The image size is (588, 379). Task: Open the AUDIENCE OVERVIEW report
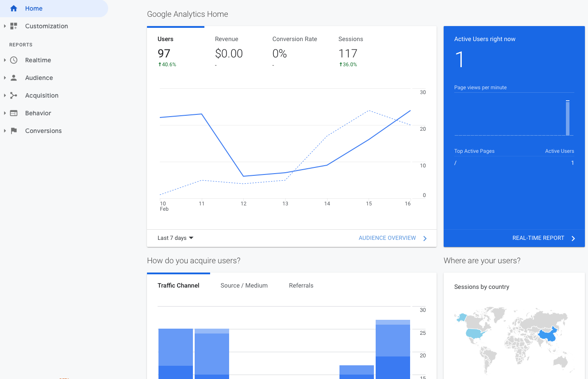387,238
